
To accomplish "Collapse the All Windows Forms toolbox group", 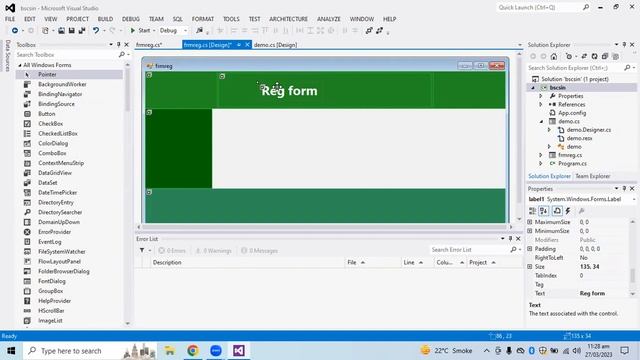I will pos(20,65).
